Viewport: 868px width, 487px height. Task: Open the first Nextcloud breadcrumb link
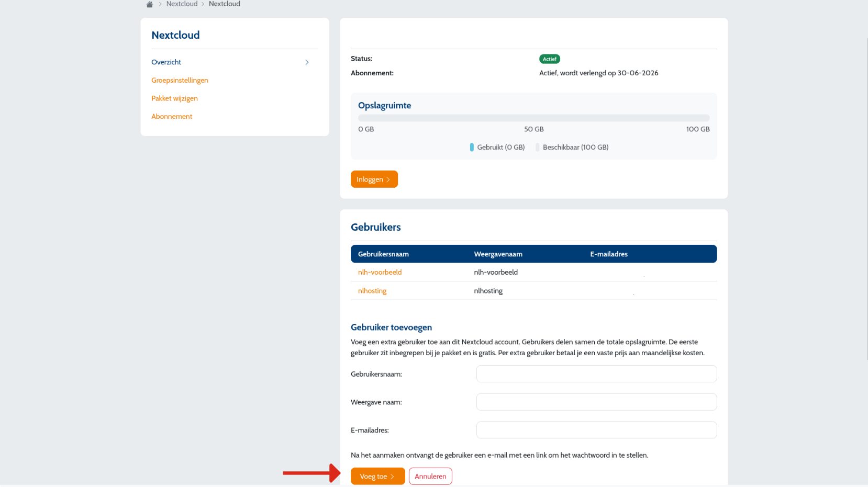click(x=182, y=4)
